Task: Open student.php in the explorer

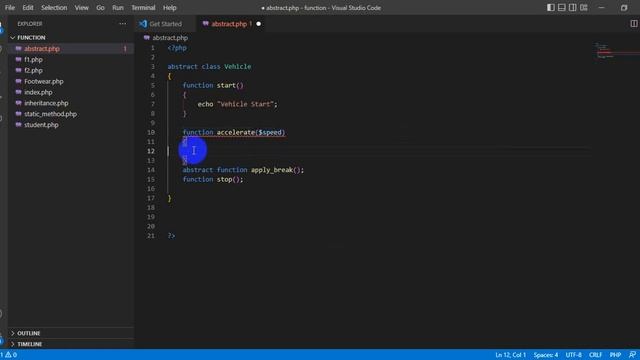Action: click(x=41, y=125)
